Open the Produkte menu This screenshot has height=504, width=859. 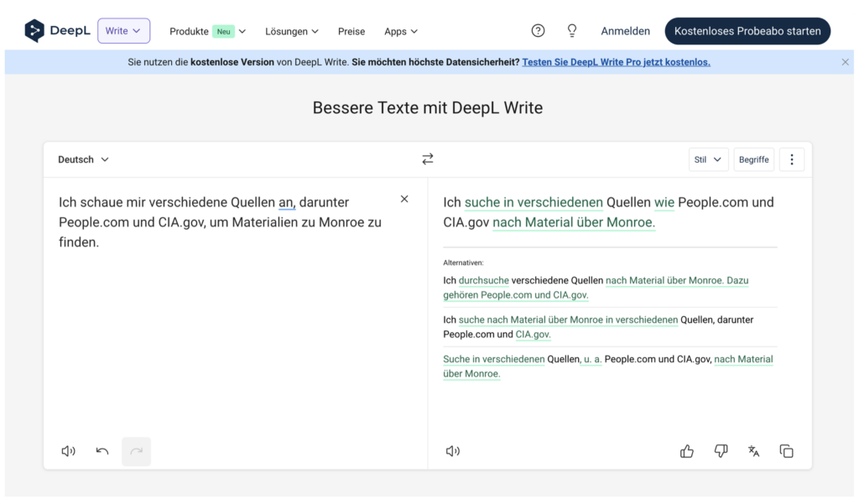207,31
